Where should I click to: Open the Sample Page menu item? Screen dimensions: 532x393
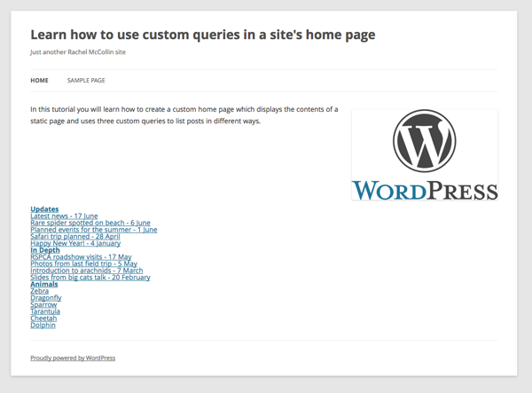86,81
